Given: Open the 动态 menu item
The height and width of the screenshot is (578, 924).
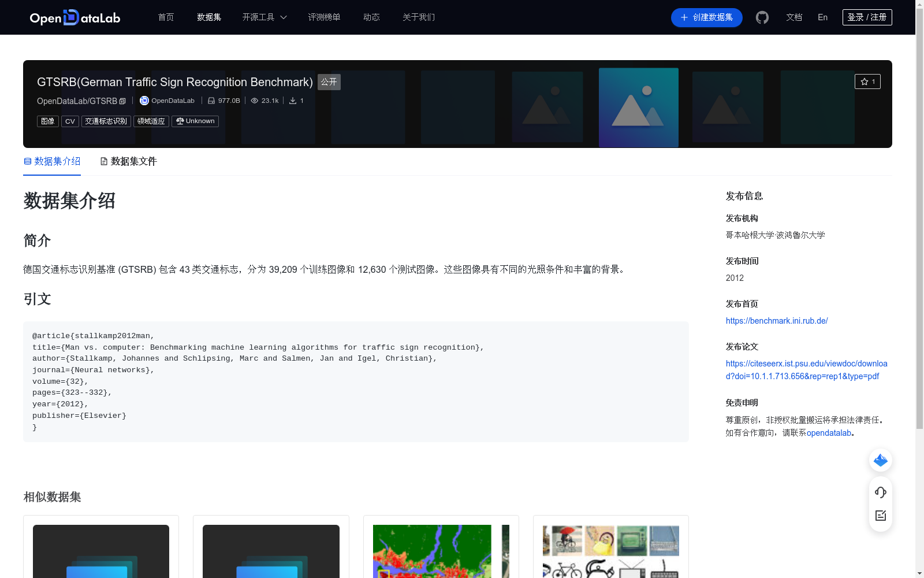Looking at the screenshot, I should (x=371, y=17).
